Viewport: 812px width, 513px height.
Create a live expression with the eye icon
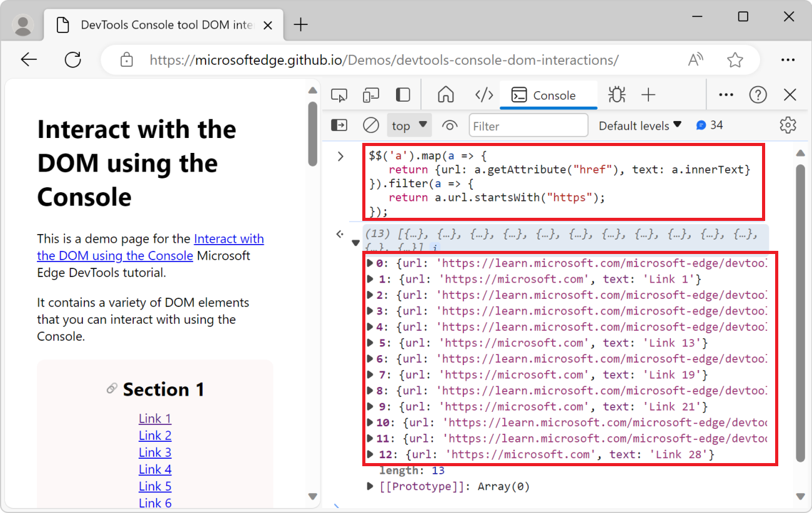point(450,125)
